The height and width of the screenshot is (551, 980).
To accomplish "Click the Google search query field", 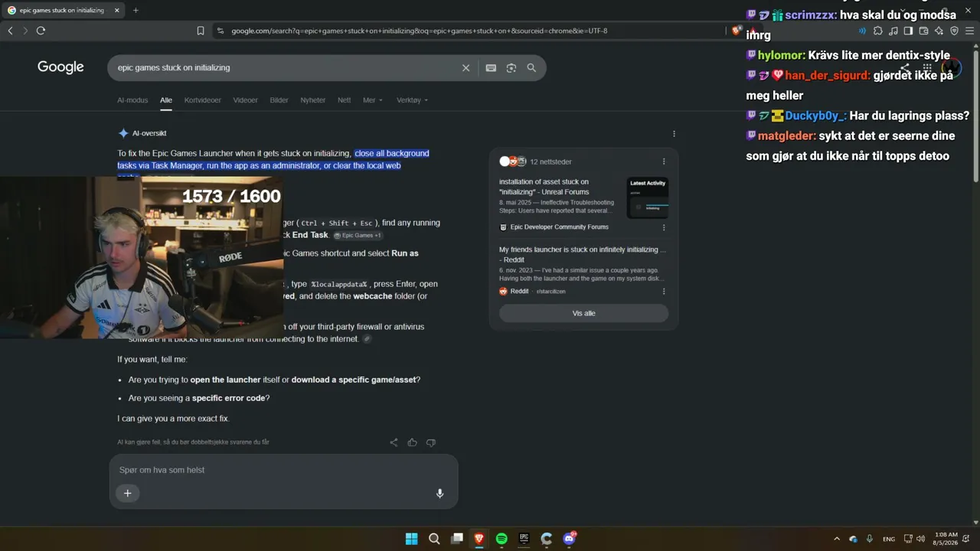I will coord(285,67).
